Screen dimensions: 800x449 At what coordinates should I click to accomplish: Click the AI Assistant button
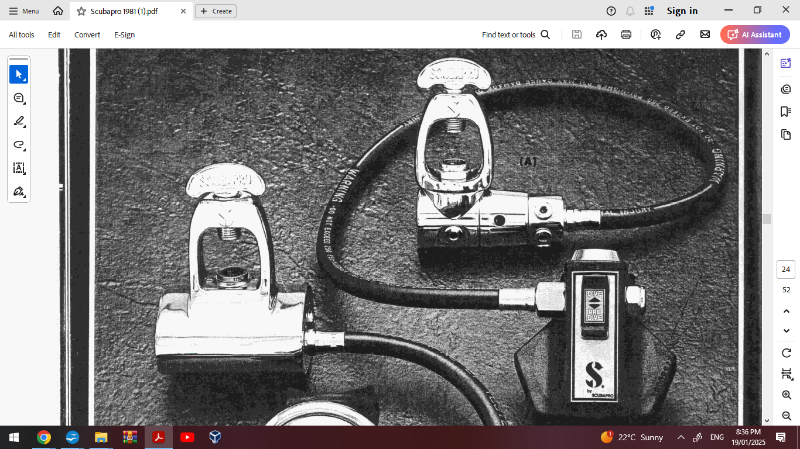755,34
